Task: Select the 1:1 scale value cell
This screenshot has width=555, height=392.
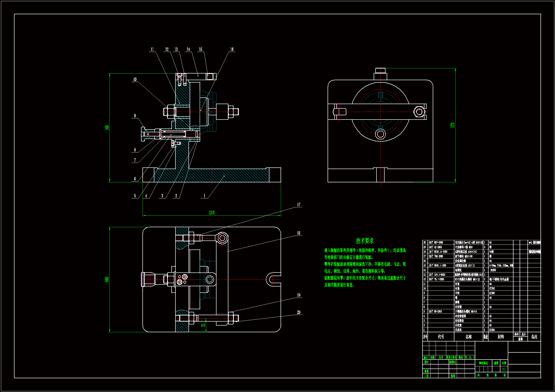Action: pyautogui.click(x=504, y=369)
